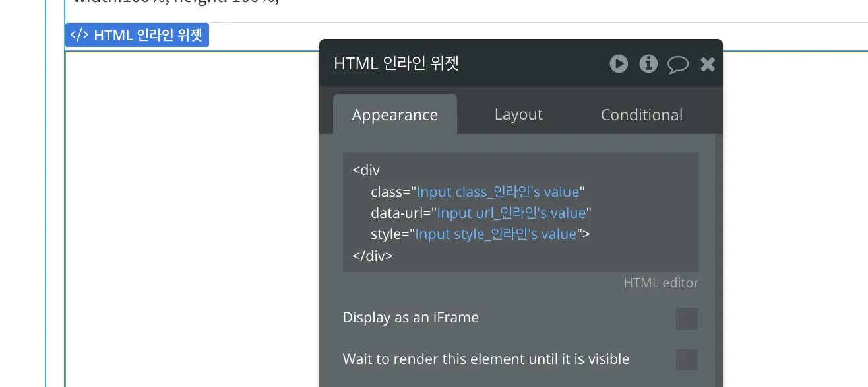Go to the Conditional tab
Viewport: 868px width, 387px height.
641,115
